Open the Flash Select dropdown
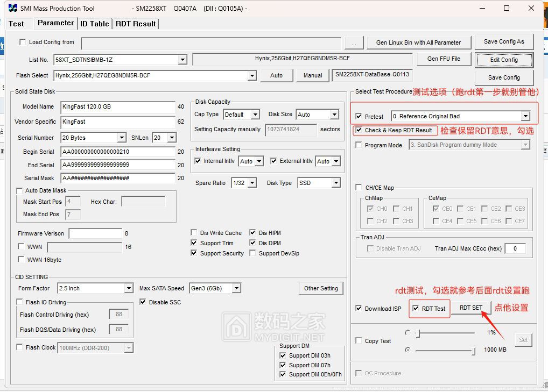The height and width of the screenshot is (392, 548). coord(252,75)
